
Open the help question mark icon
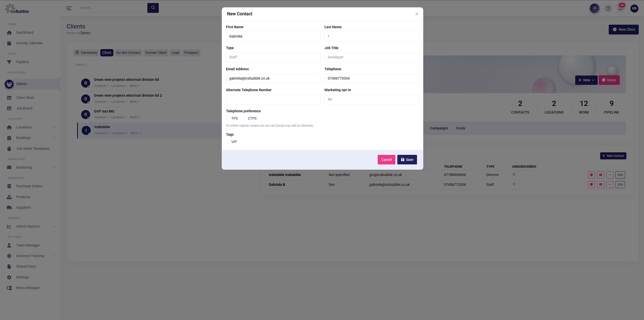pos(608,9)
